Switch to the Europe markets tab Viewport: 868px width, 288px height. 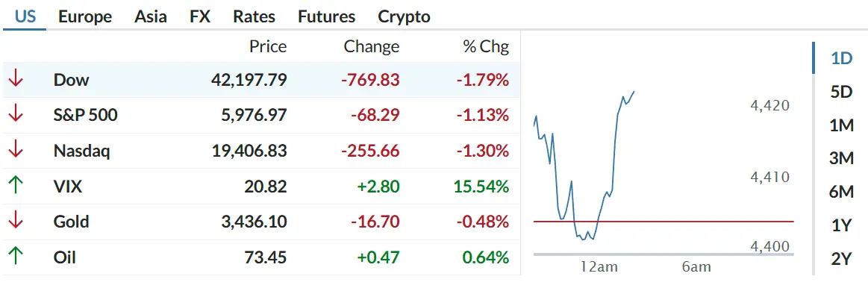84,16
